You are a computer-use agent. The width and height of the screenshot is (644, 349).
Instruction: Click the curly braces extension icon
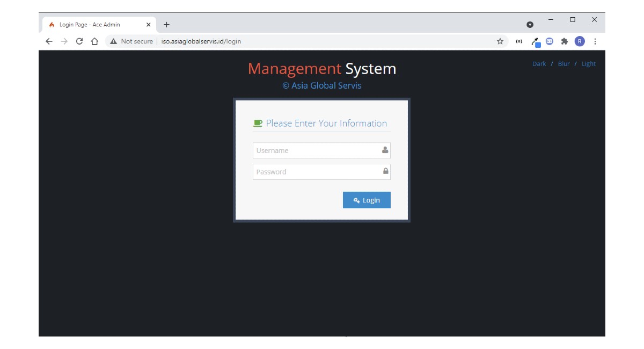(519, 41)
